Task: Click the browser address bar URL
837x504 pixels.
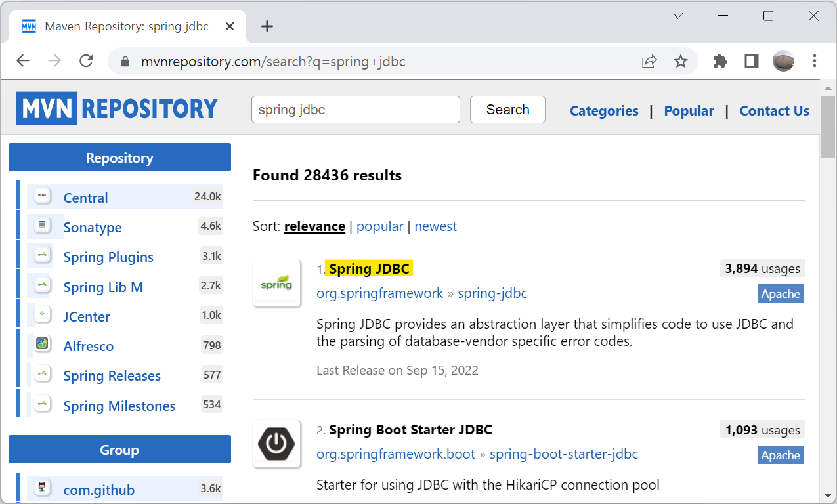Action: [273, 62]
